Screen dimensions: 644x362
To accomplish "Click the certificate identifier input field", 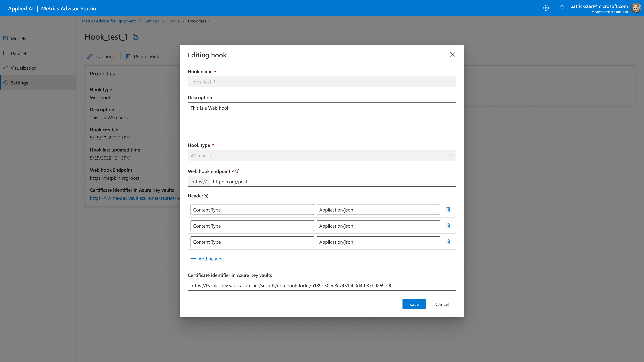I will tap(322, 285).
